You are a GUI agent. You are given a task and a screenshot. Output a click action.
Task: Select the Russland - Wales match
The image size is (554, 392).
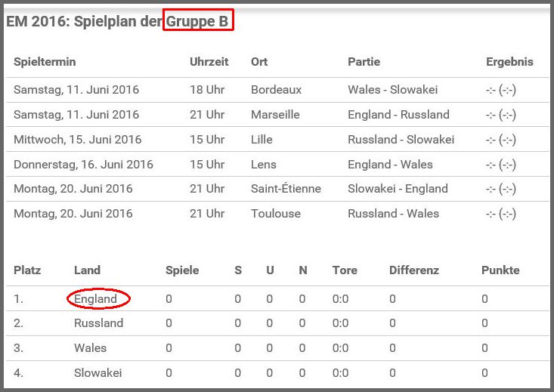click(393, 213)
